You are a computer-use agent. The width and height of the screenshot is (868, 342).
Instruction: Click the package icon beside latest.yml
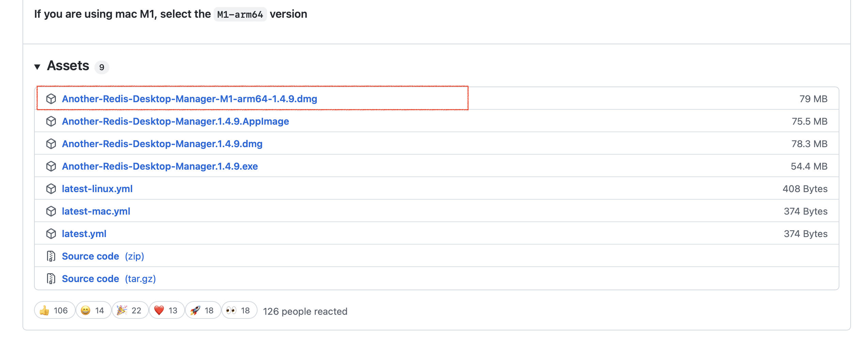(51, 233)
